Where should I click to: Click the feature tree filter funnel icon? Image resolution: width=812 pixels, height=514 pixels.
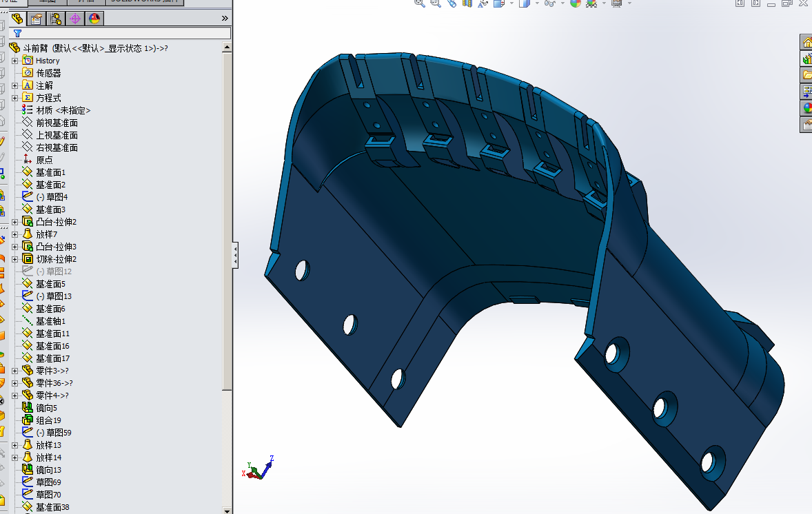(x=18, y=33)
